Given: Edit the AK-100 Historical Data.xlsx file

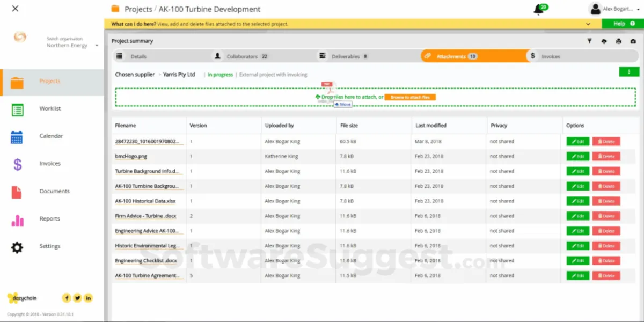Looking at the screenshot, I should tap(577, 201).
